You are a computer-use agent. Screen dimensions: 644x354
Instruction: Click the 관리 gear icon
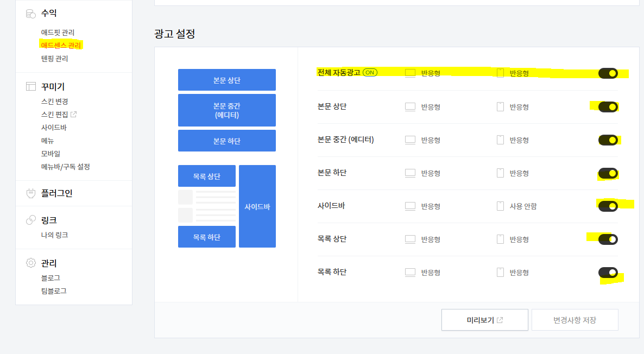[x=31, y=263]
